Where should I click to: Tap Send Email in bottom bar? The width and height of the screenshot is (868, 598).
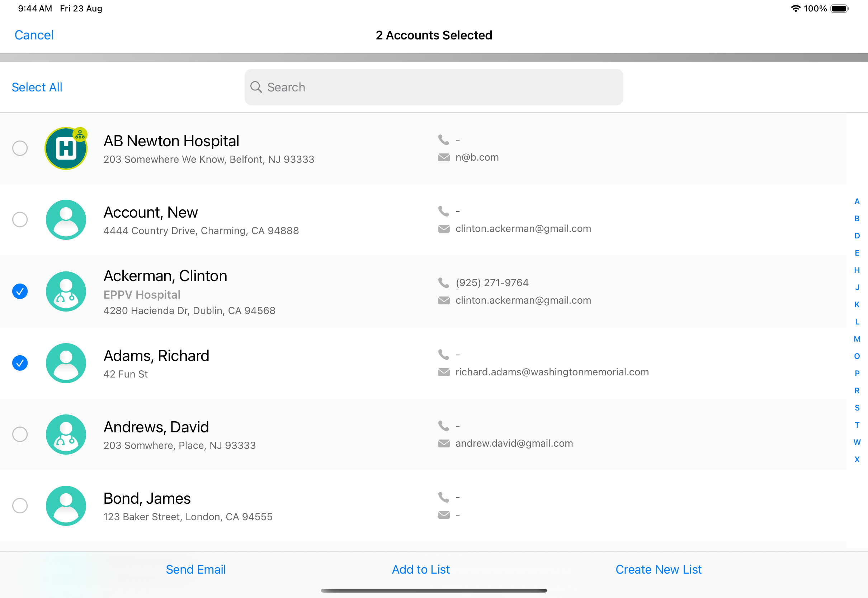(x=195, y=570)
